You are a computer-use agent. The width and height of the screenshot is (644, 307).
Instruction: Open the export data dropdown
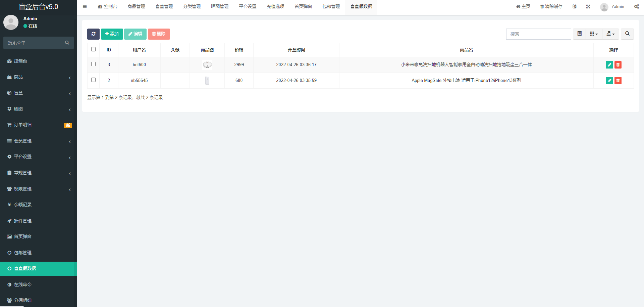tap(610, 34)
